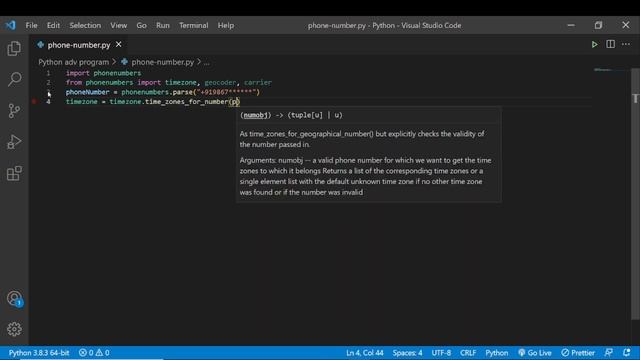The height and width of the screenshot is (360, 640).
Task: Restore down the Visual Studio Code window
Action: point(598,25)
